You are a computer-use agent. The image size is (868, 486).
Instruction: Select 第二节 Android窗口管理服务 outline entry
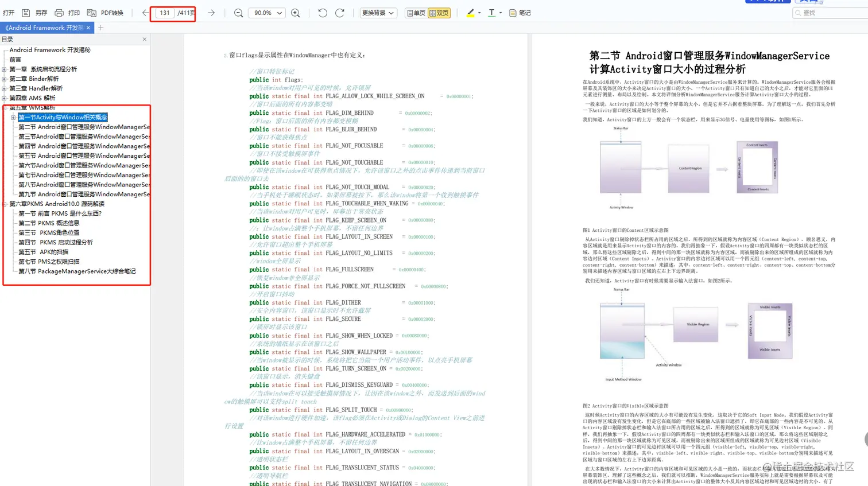[84, 127]
